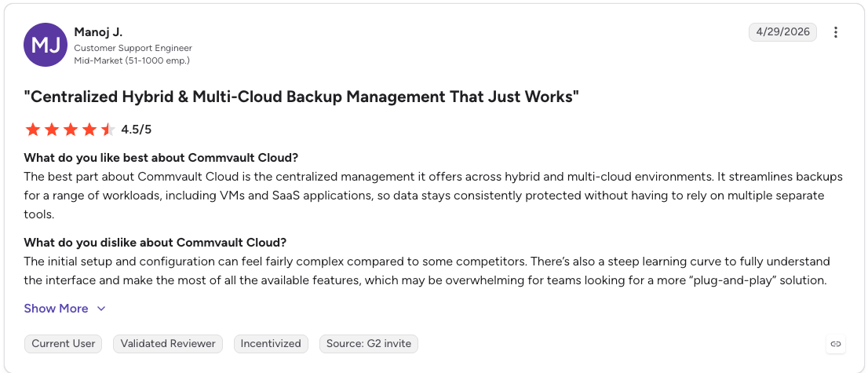
Task: Click the 4/29/2026 date badge
Action: [x=782, y=32]
